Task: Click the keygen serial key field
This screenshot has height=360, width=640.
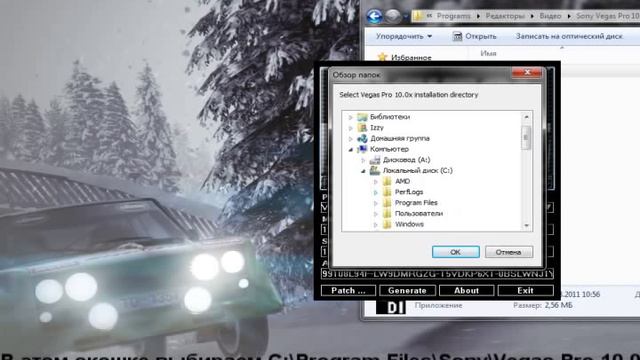Action: click(x=437, y=274)
